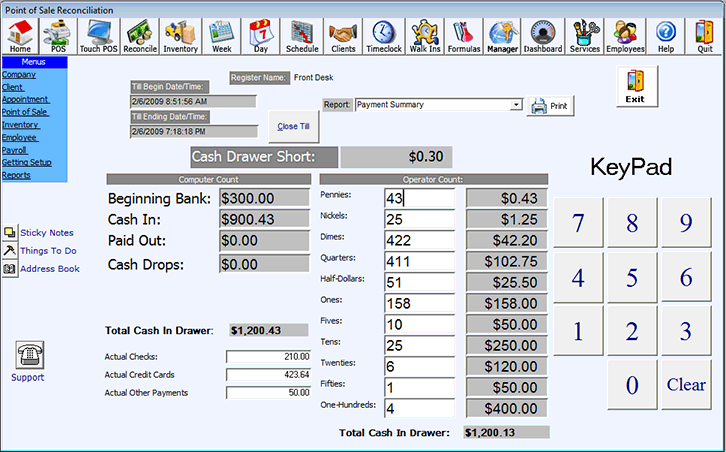Open the Appointment menu link

pyautogui.click(x=26, y=100)
